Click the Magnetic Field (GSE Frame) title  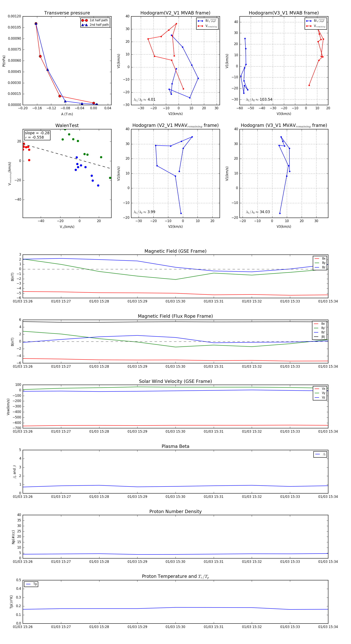(x=175, y=251)
